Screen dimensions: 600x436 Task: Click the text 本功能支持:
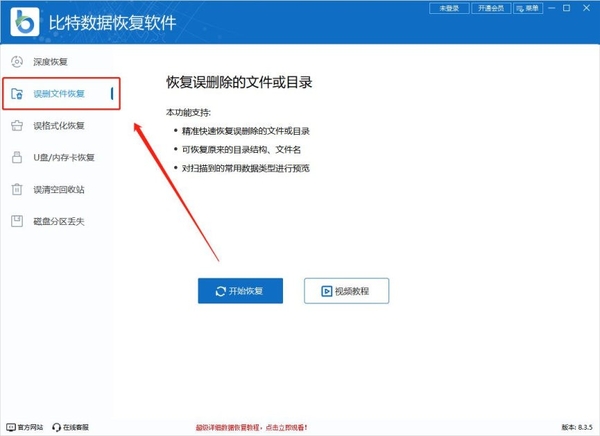pyautogui.click(x=188, y=113)
